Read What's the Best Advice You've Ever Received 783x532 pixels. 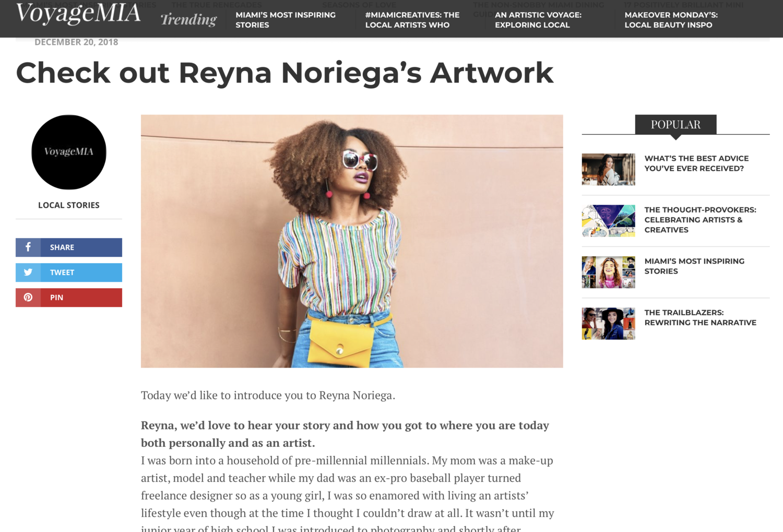(696, 163)
